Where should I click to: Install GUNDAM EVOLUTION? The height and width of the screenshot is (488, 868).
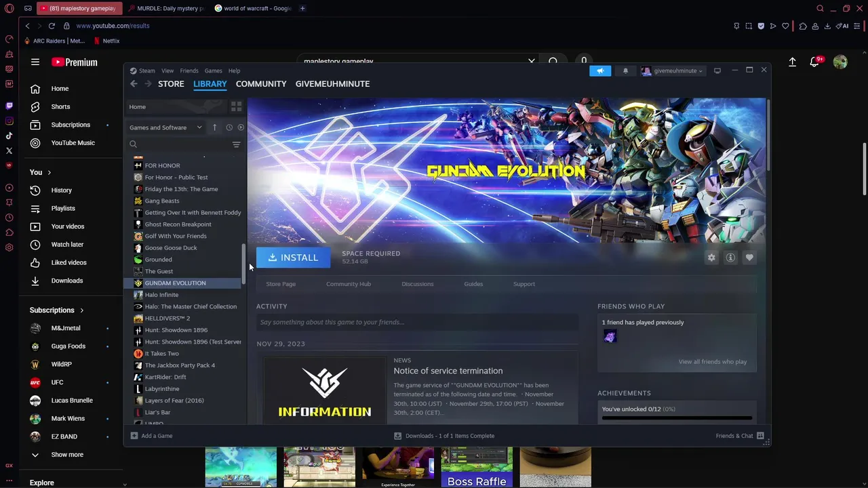tap(293, 258)
